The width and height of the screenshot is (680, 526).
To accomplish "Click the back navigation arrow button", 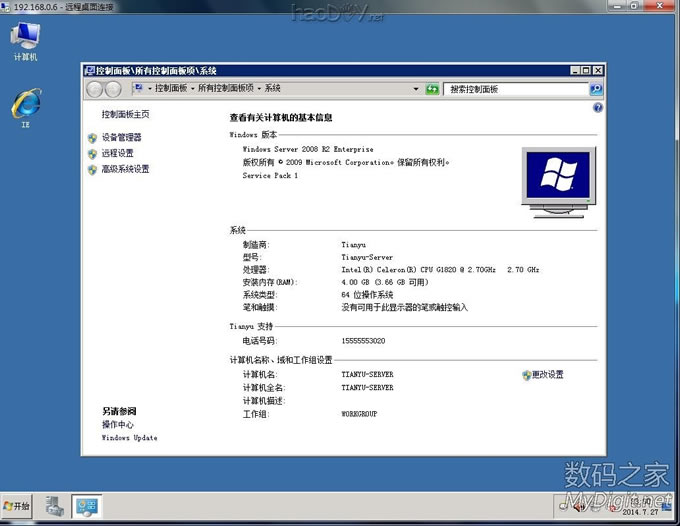I will 96,89.
